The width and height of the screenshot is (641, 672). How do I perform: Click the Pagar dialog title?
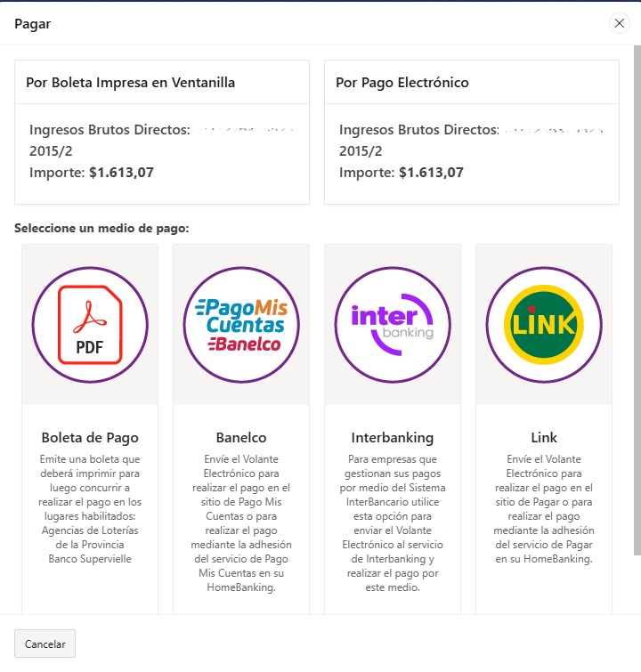click(33, 24)
